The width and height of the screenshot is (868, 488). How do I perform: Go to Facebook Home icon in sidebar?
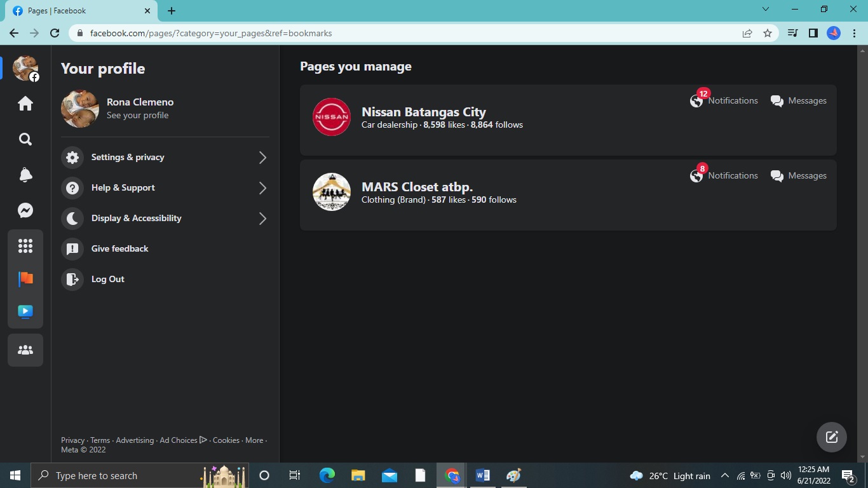pos(25,104)
